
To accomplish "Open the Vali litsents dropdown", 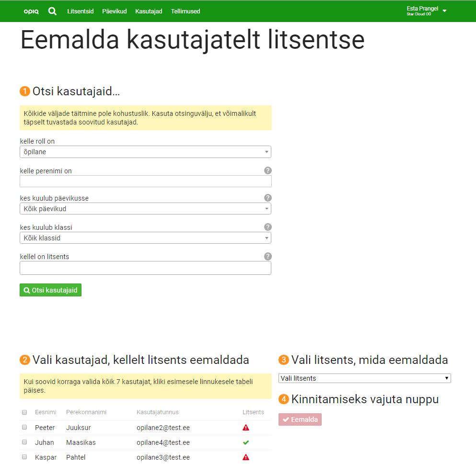I will click(364, 378).
